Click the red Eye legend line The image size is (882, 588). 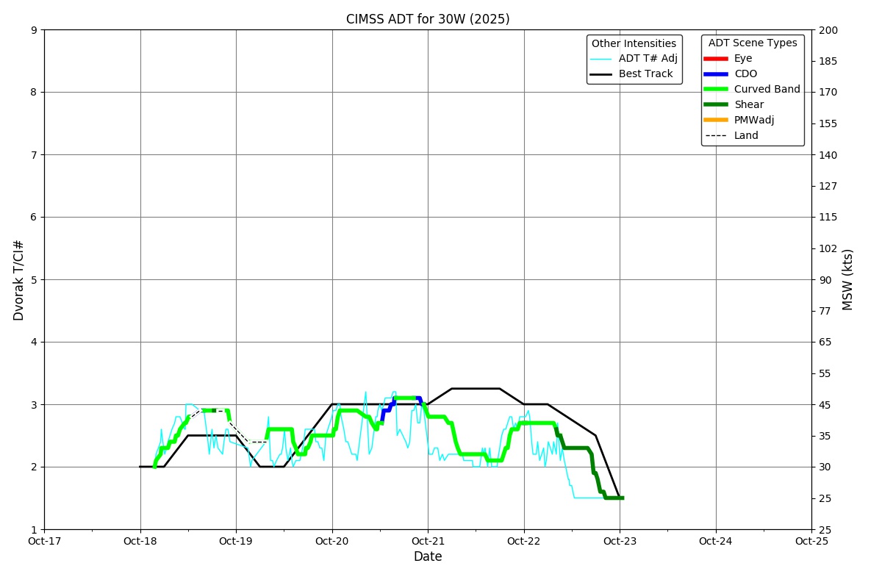(715, 59)
